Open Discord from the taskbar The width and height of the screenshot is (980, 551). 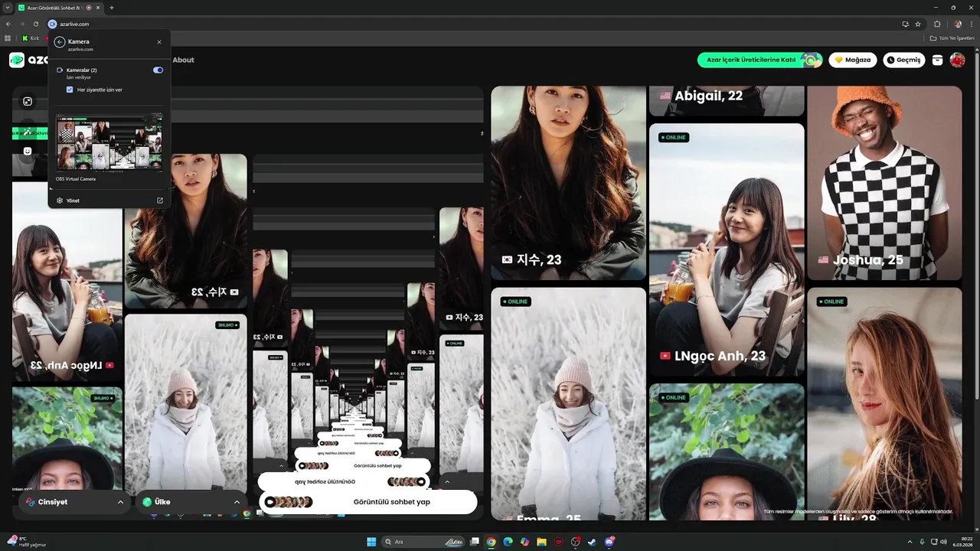pos(609,542)
